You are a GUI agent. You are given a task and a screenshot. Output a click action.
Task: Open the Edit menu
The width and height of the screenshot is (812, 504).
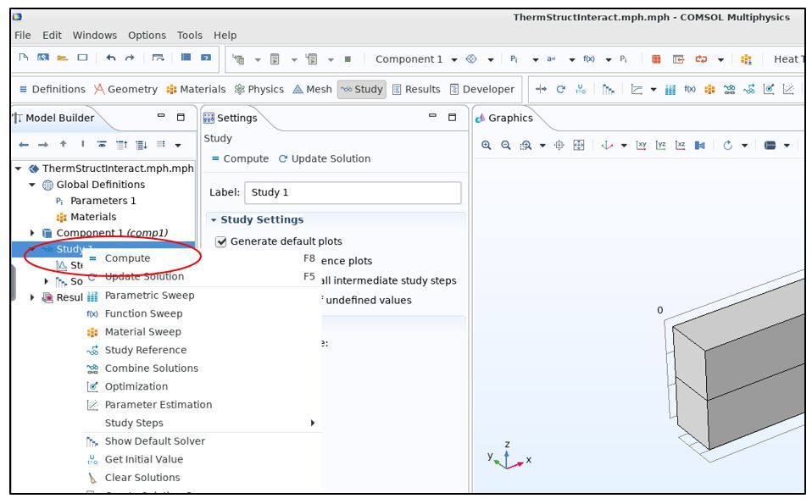tap(52, 36)
